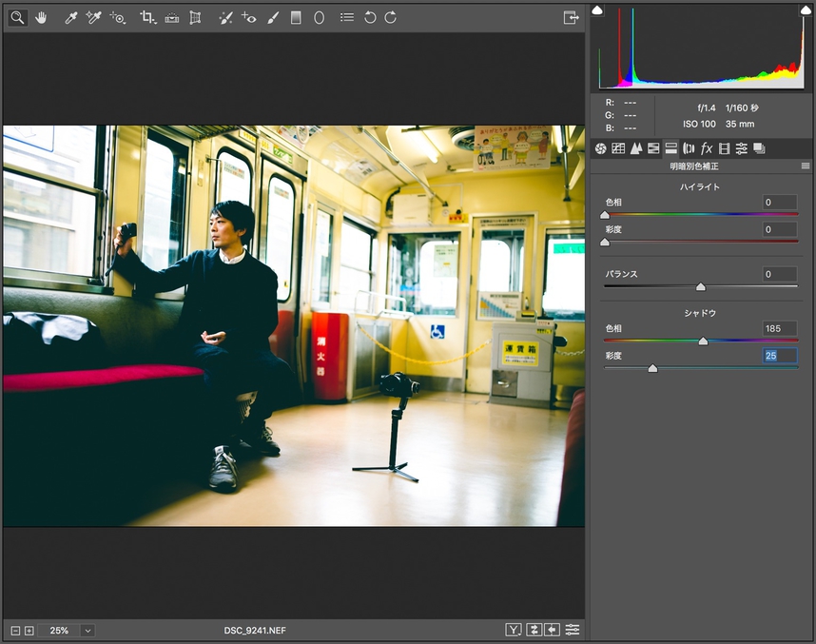Select the Crop tool
Image resolution: width=816 pixels, height=644 pixels.
click(147, 17)
